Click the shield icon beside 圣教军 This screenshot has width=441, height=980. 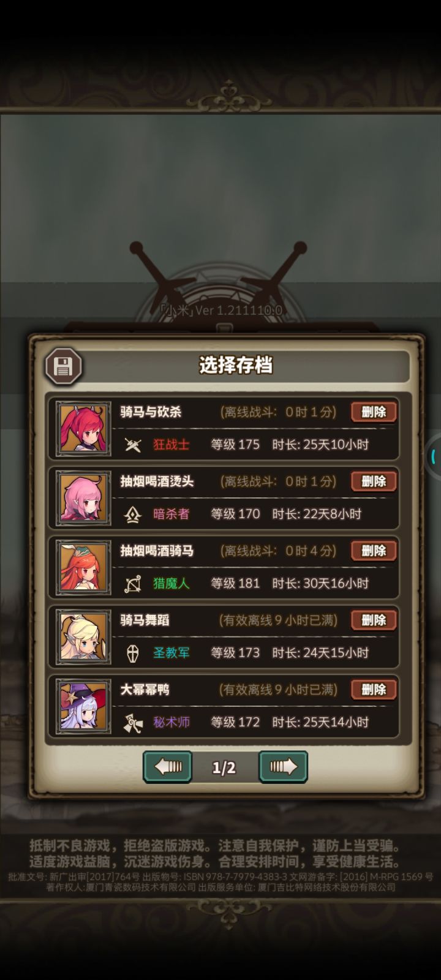pos(133,653)
